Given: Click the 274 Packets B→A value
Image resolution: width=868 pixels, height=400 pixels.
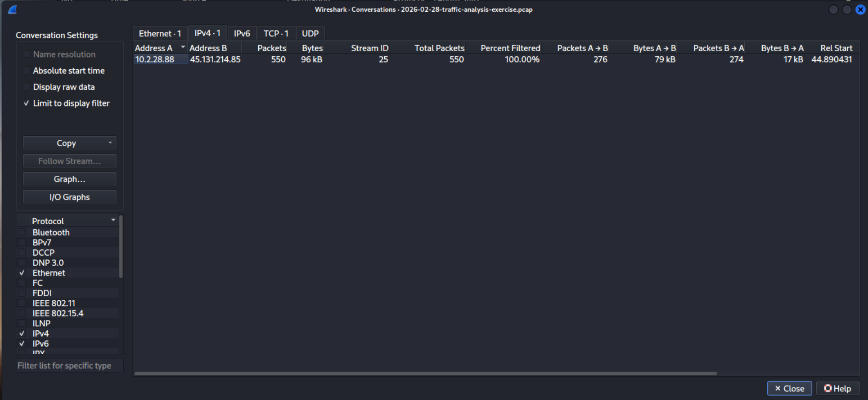Looking at the screenshot, I should 737,59.
